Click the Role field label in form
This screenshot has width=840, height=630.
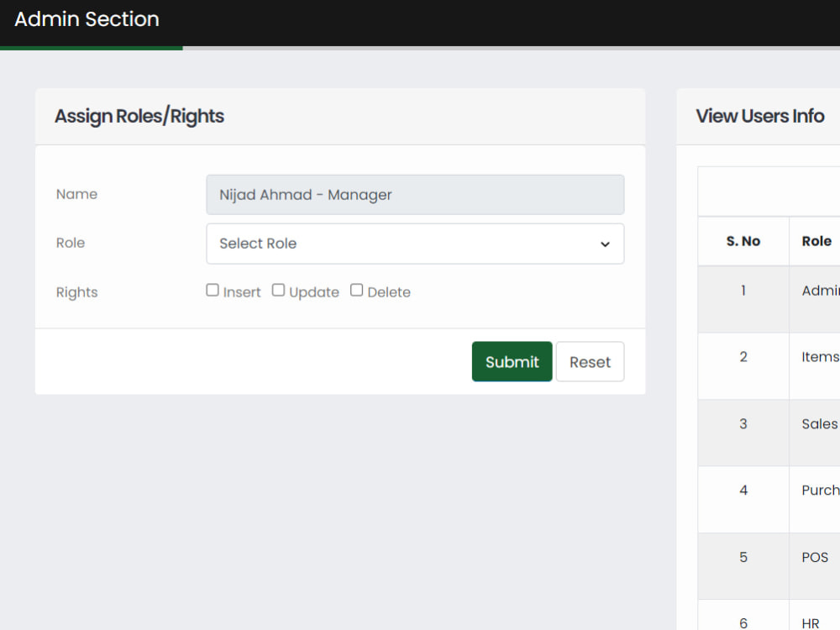tap(71, 243)
